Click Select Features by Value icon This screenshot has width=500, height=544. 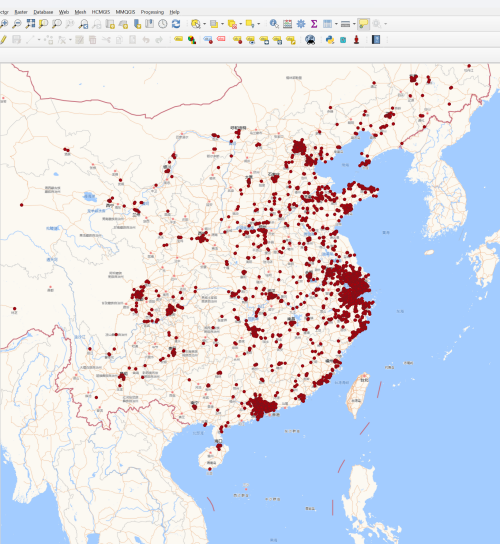[214, 24]
